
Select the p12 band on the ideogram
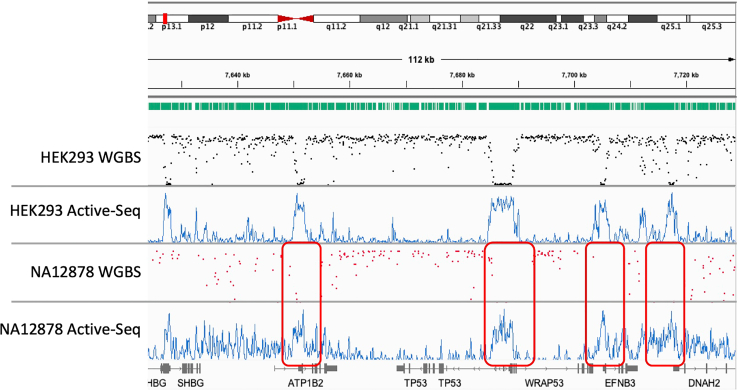click(208, 19)
